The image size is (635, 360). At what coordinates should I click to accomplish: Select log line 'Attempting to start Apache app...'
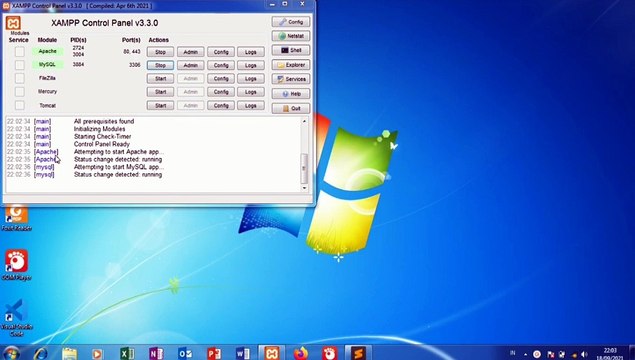click(119, 152)
